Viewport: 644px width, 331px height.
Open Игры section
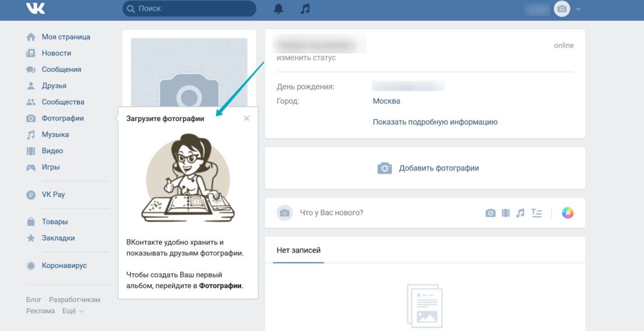[51, 167]
